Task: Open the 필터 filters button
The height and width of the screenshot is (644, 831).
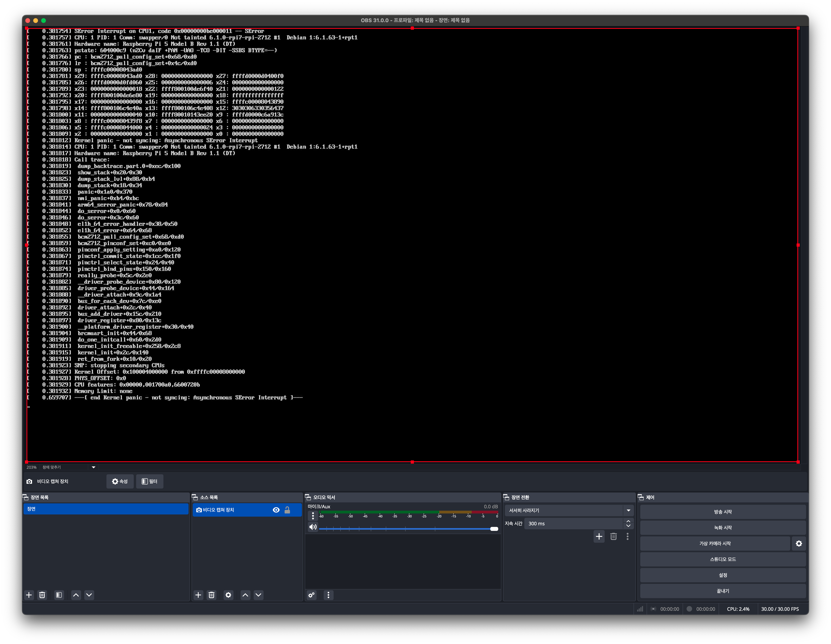Action: pyautogui.click(x=150, y=482)
